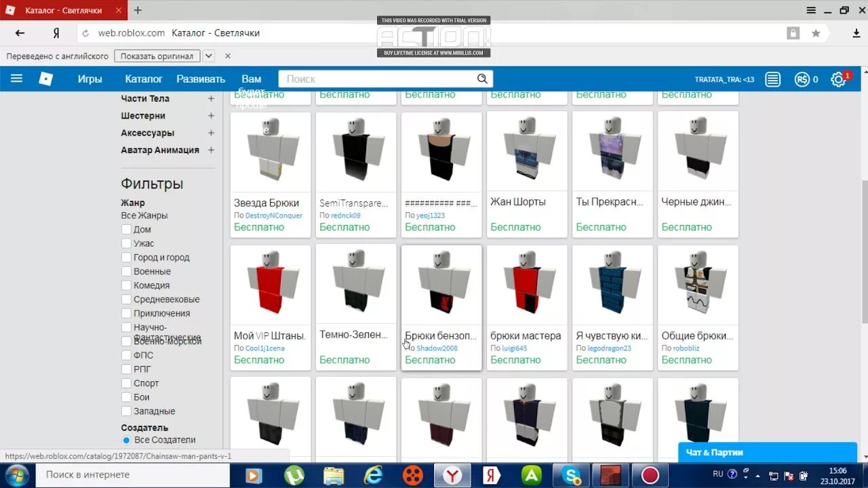Click the Поиск search input field
Image resolution: width=868 pixels, height=488 pixels.
377,79
